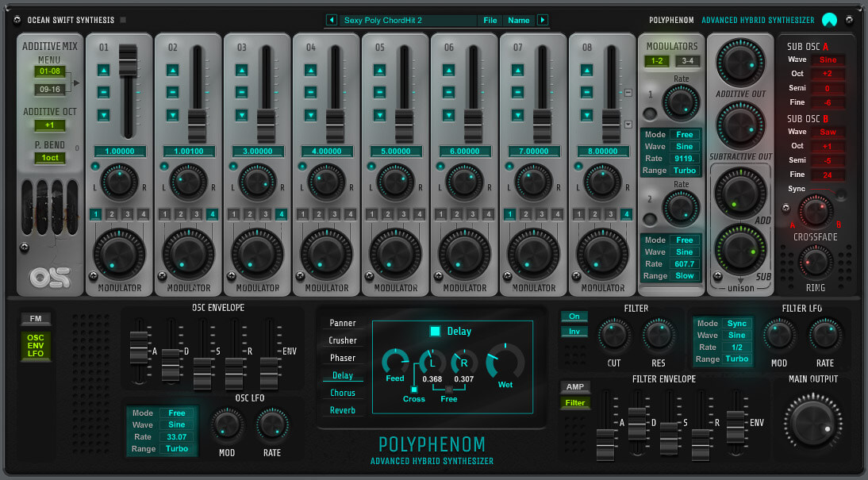This screenshot has width=868, height=480.
Task: Open P. Bend range selector showing 1oct
Action: (50, 158)
